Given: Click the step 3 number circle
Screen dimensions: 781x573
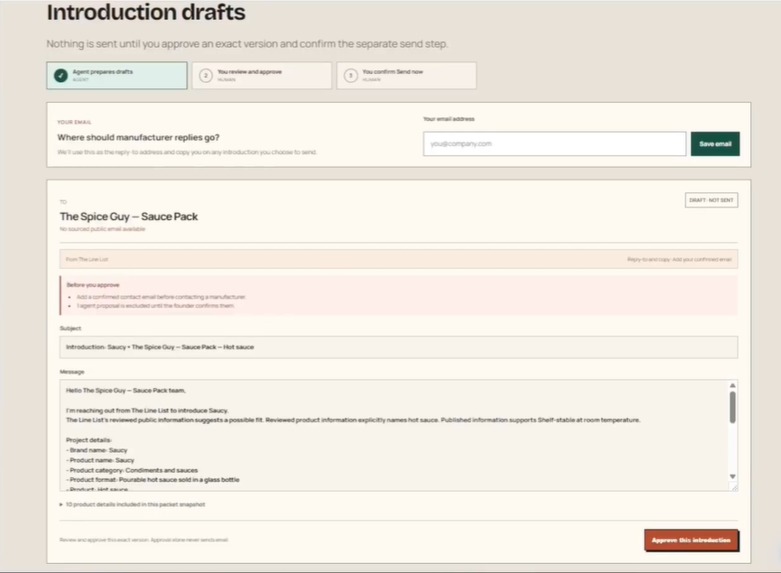Looking at the screenshot, I should click(x=351, y=76).
